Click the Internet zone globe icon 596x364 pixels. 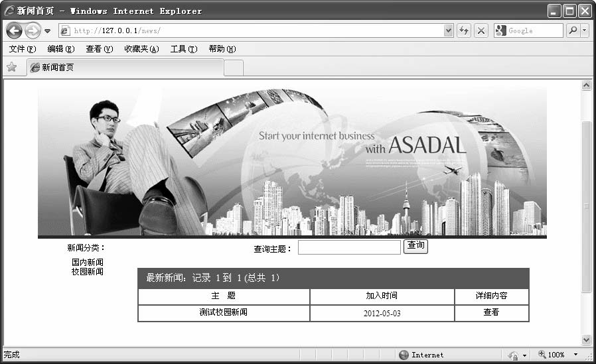coord(404,355)
